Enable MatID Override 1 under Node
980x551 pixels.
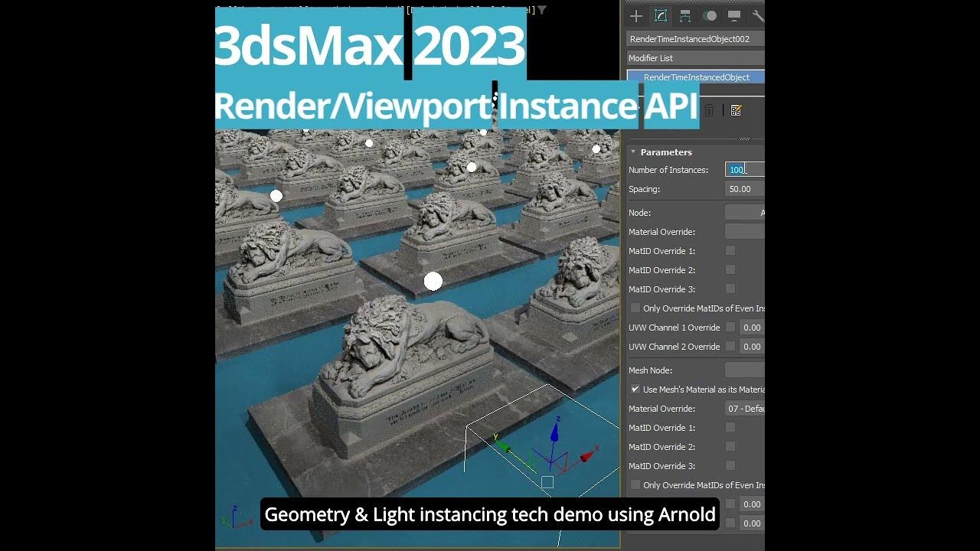pyautogui.click(x=730, y=251)
